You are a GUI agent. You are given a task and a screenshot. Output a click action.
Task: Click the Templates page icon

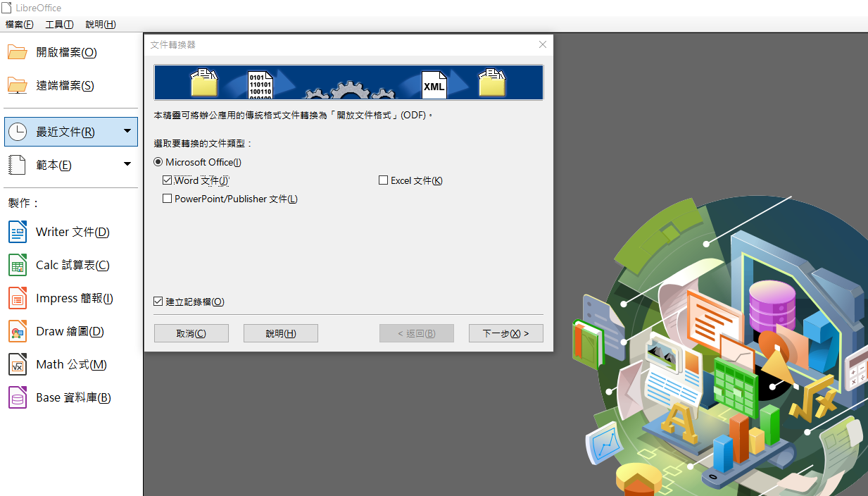[x=18, y=165]
